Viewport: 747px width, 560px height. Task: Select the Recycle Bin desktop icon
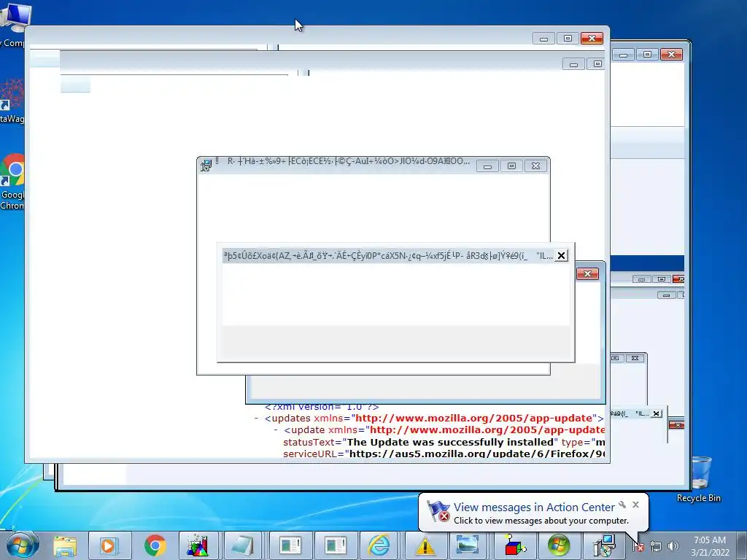click(x=699, y=480)
